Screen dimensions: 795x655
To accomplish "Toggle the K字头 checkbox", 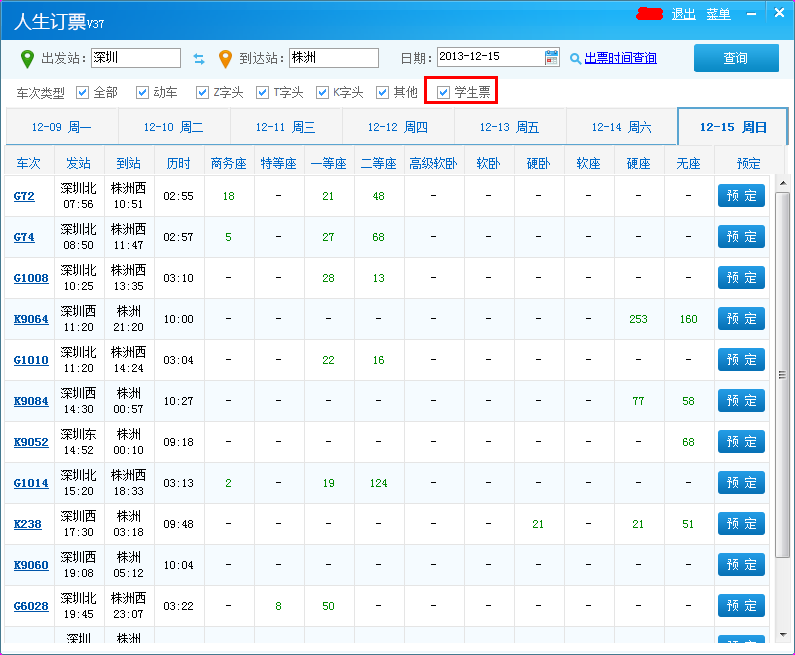I will [x=322, y=92].
